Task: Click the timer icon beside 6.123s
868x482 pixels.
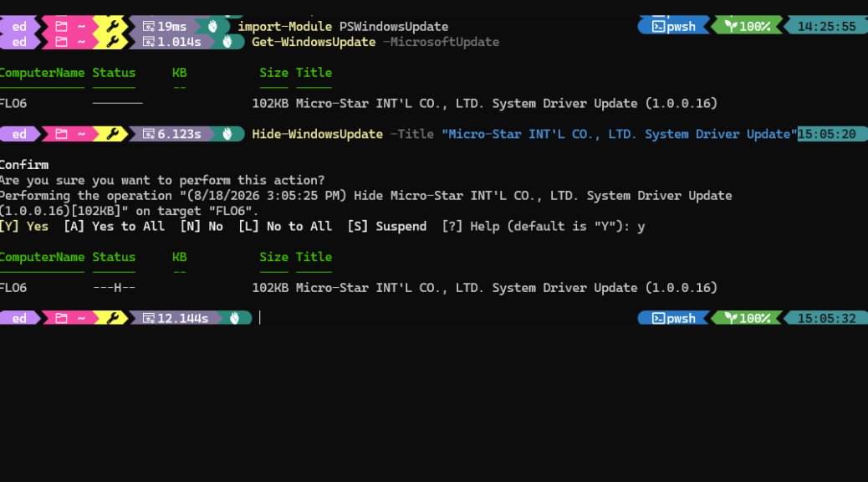Action: click(148, 134)
